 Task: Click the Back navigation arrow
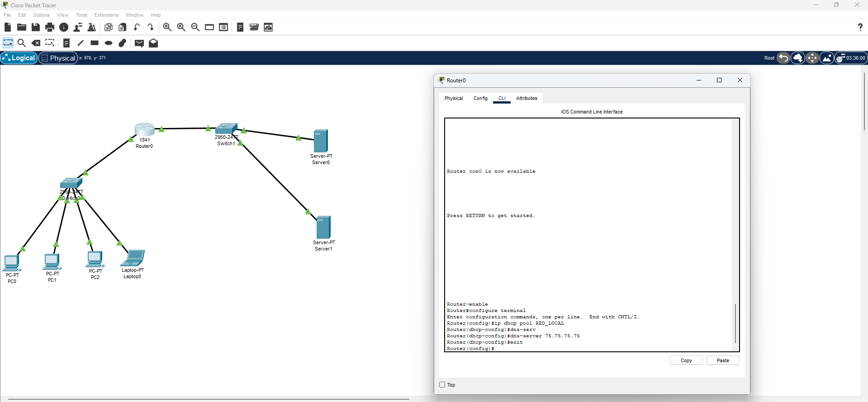(x=783, y=58)
